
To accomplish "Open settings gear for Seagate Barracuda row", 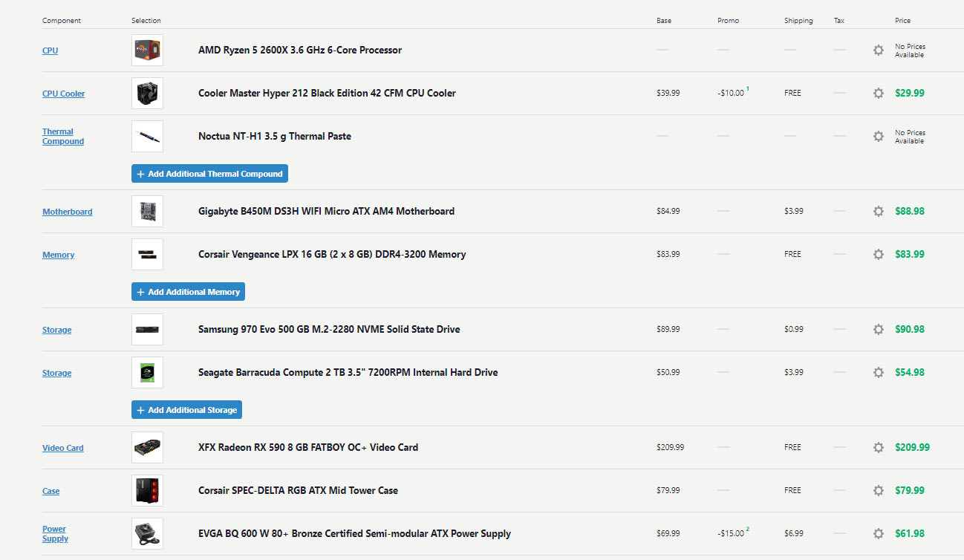I will [x=879, y=373].
